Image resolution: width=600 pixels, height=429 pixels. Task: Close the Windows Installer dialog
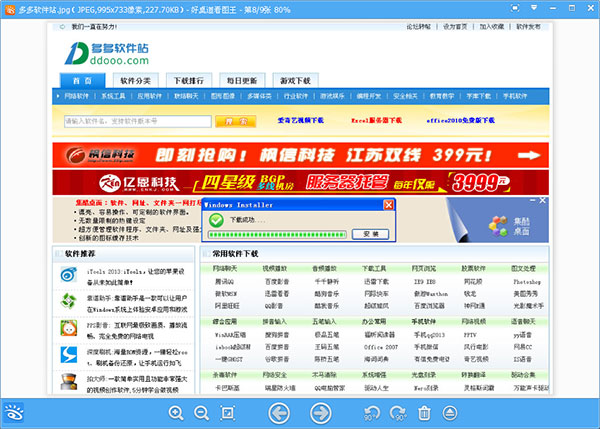(388, 205)
